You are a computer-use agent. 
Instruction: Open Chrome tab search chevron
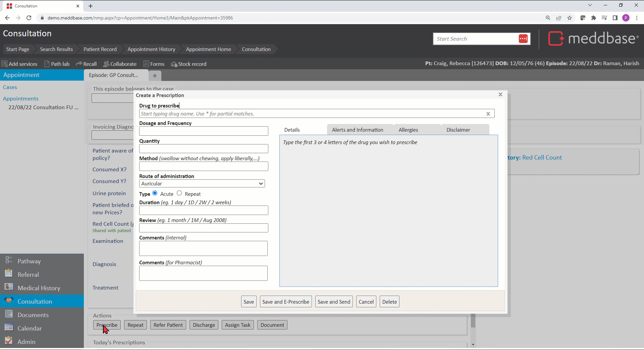click(590, 5)
